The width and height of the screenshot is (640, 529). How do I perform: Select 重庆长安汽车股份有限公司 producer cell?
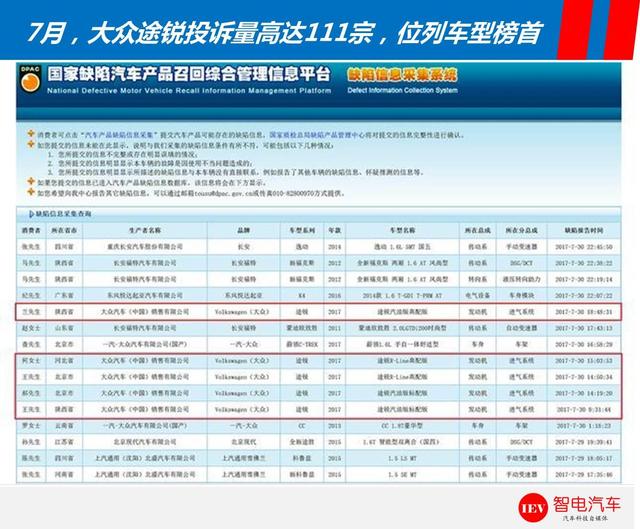click(x=145, y=247)
